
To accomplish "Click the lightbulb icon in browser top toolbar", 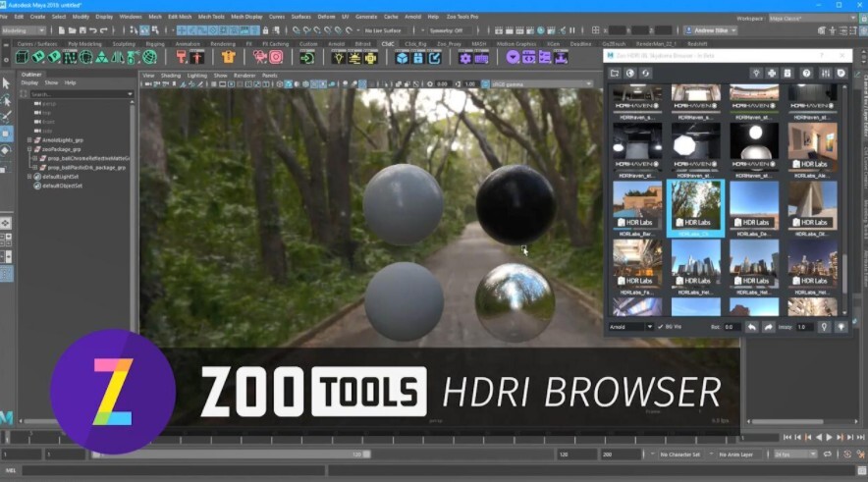I will coord(754,73).
